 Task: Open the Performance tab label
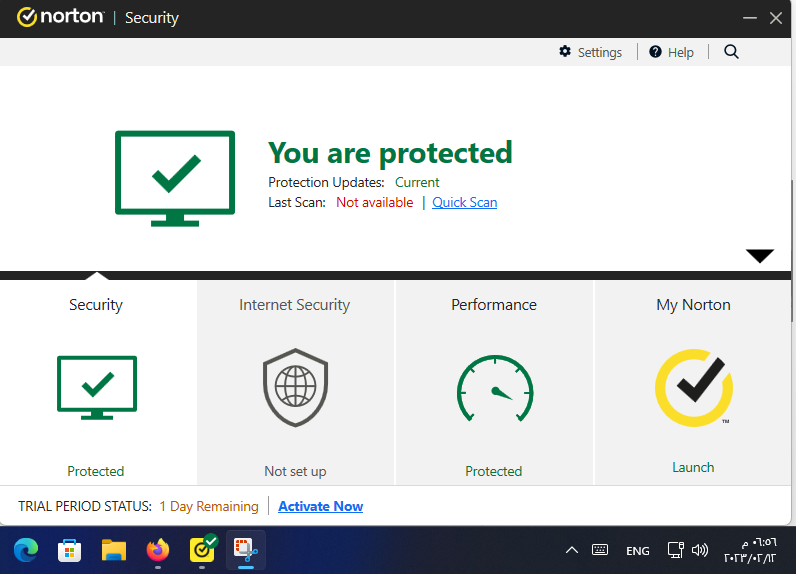(494, 305)
